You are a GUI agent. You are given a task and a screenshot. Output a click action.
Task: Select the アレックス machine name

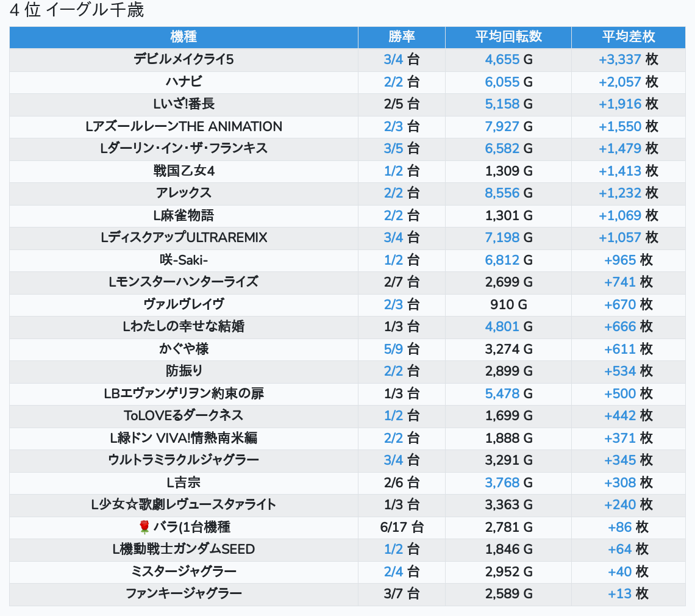184,193
